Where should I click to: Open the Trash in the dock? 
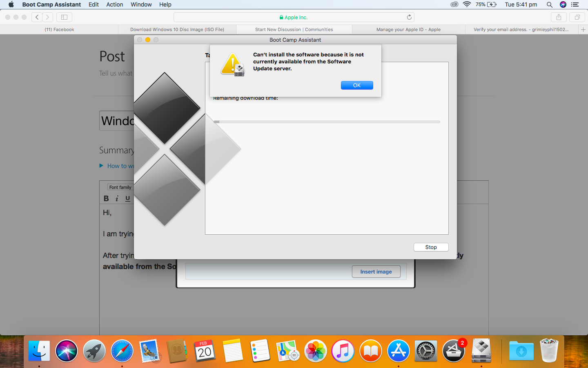(x=549, y=351)
